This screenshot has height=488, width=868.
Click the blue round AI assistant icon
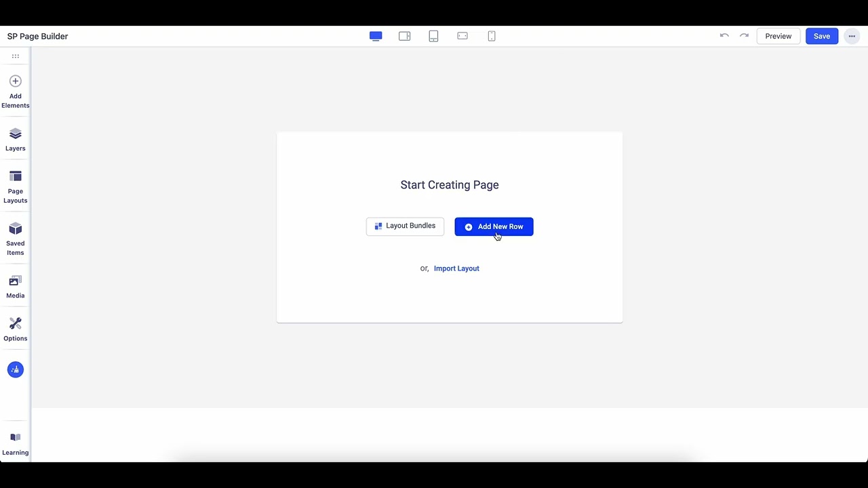(15, 369)
